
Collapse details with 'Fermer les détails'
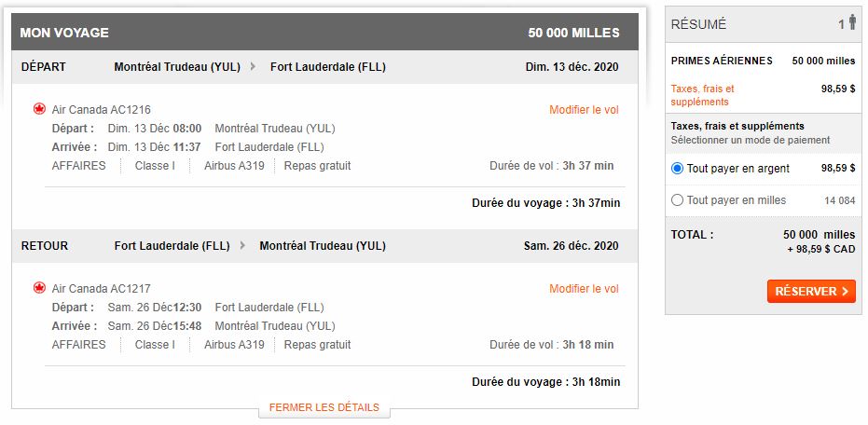point(324,407)
